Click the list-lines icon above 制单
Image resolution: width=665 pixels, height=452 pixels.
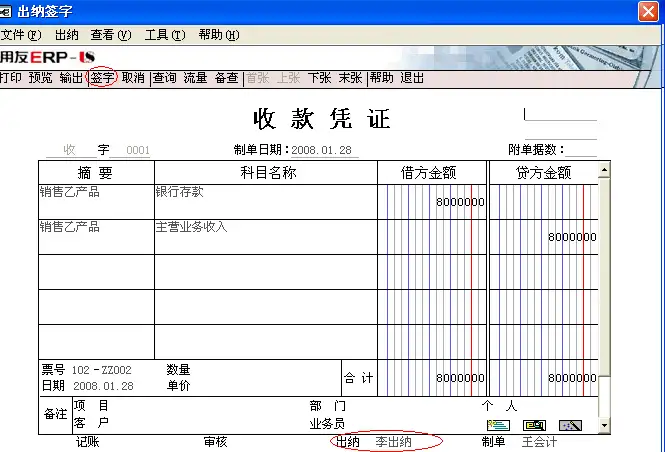click(498, 425)
